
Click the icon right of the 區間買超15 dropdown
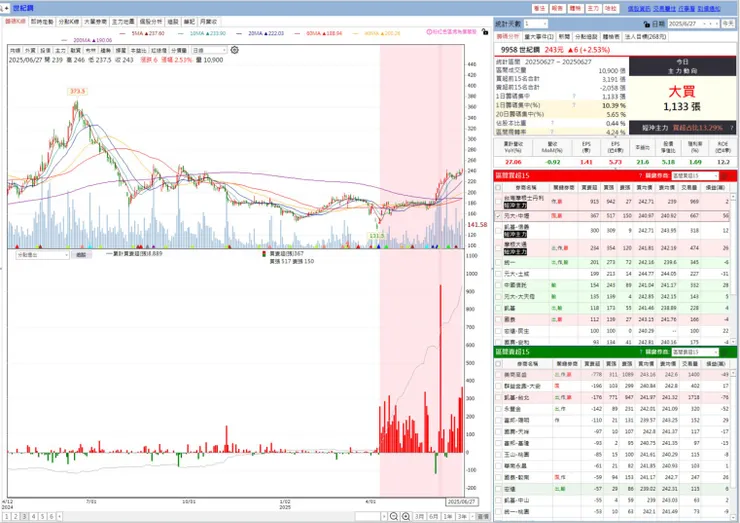coord(725,176)
